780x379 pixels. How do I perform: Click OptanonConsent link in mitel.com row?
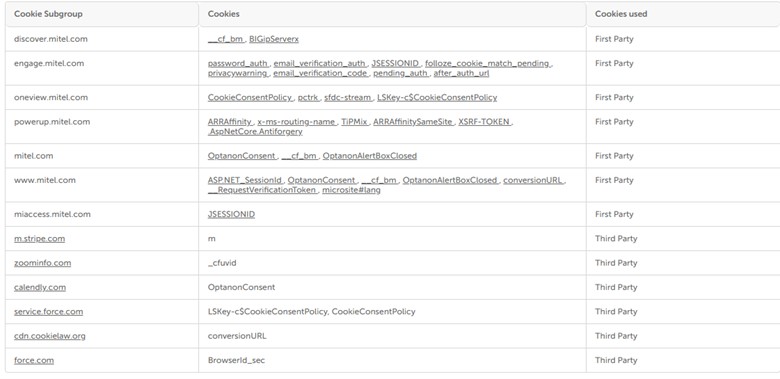click(242, 156)
